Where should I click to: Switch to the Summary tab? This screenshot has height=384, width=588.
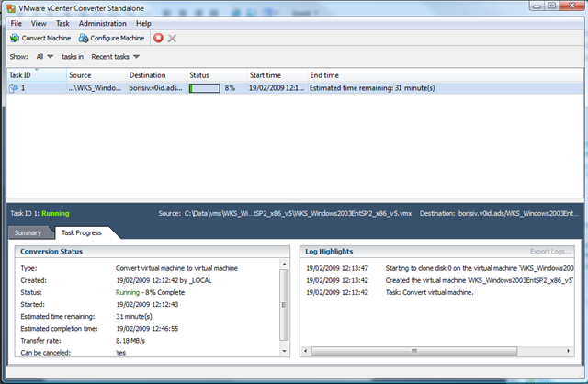click(28, 232)
